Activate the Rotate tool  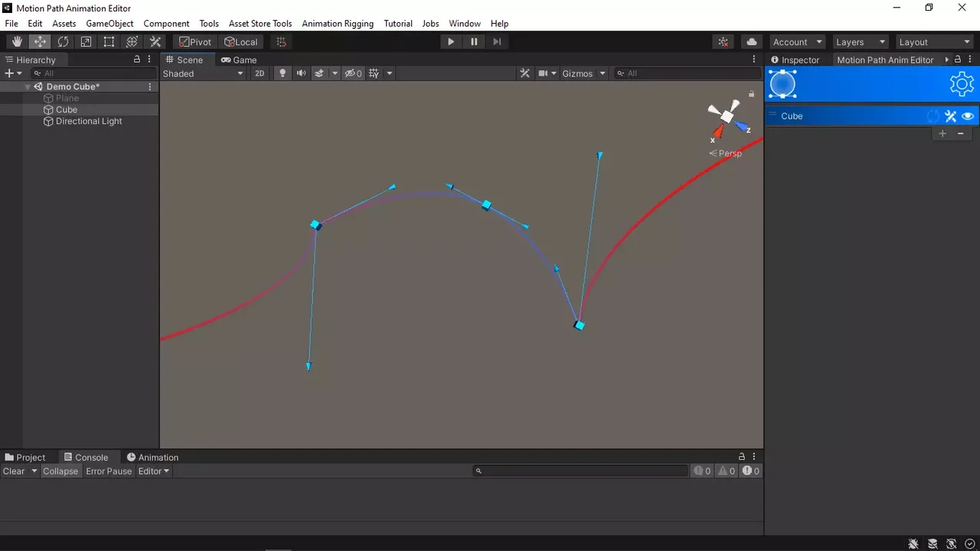(63, 42)
